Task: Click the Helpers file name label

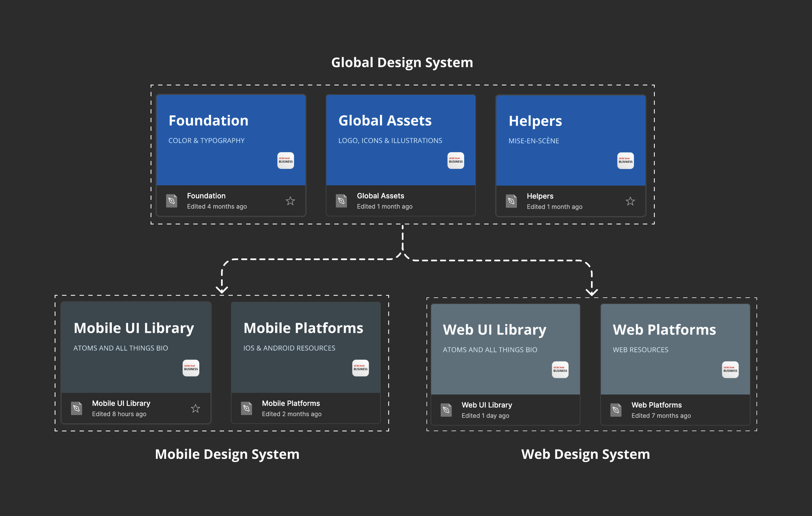Action: [540, 196]
